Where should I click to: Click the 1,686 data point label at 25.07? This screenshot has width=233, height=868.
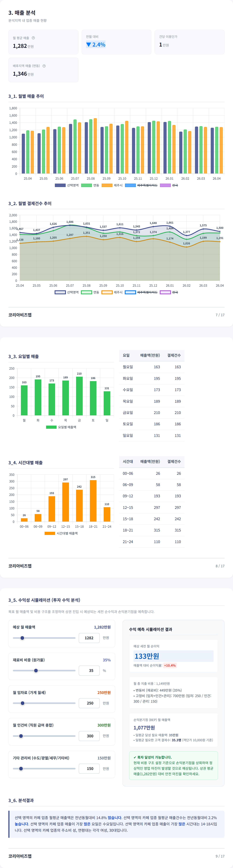[x=70, y=222]
